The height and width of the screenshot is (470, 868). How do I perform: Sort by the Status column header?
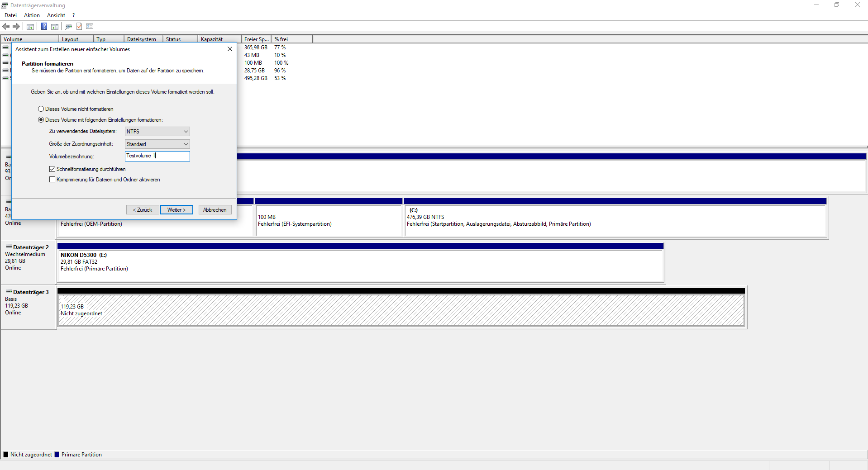181,39
